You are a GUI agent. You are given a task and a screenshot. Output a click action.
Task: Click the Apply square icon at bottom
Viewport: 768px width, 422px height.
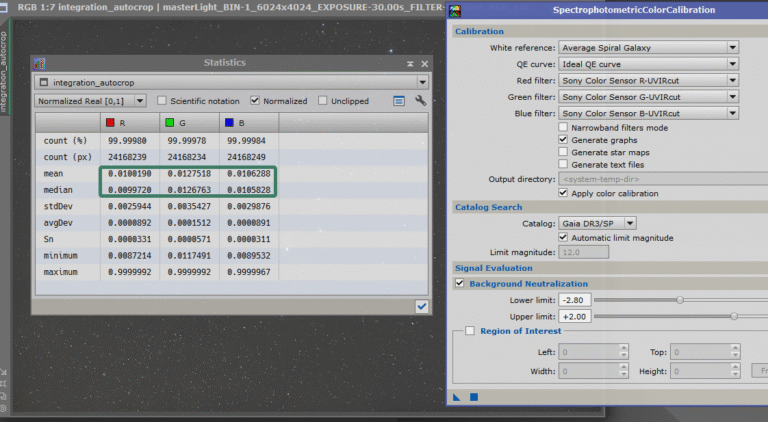tap(474, 397)
